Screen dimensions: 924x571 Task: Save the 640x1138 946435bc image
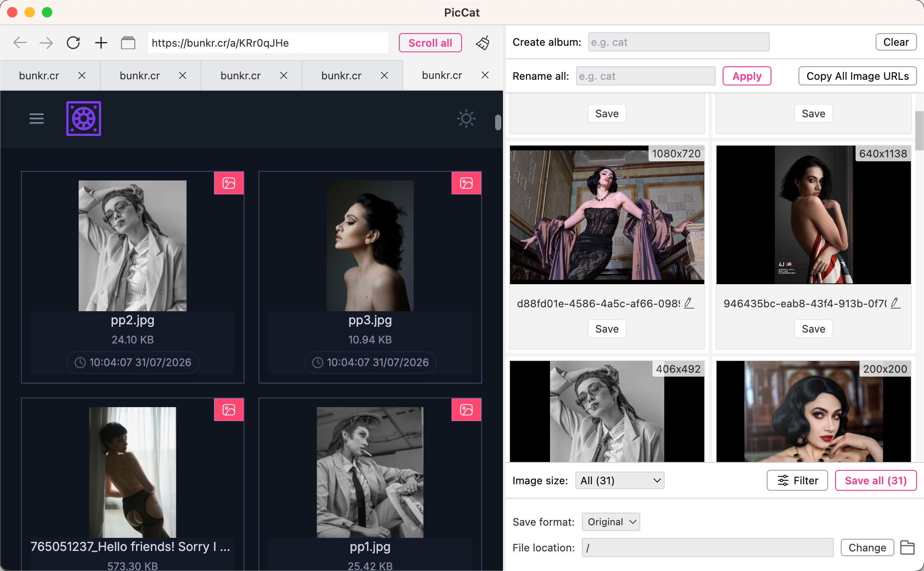click(x=814, y=329)
